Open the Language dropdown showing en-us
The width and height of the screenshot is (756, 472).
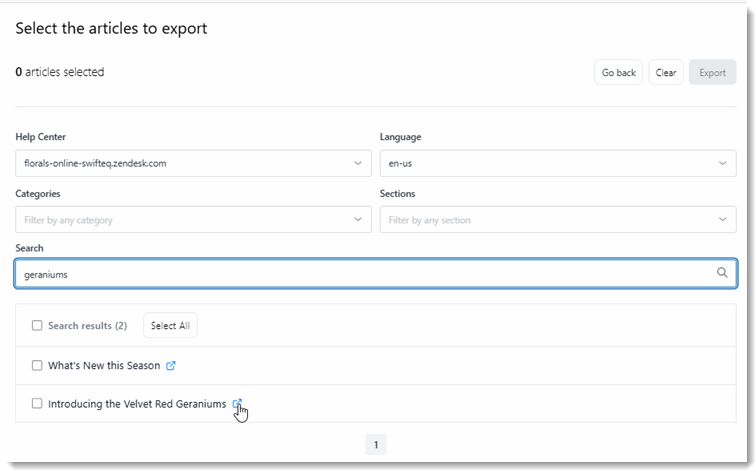pos(558,163)
